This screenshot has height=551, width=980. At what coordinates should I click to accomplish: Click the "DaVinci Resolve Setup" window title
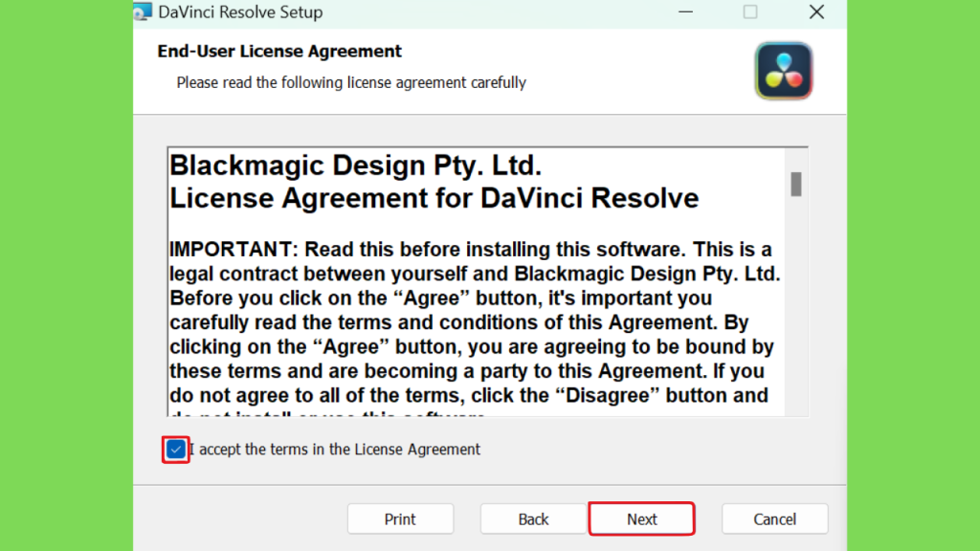[240, 11]
